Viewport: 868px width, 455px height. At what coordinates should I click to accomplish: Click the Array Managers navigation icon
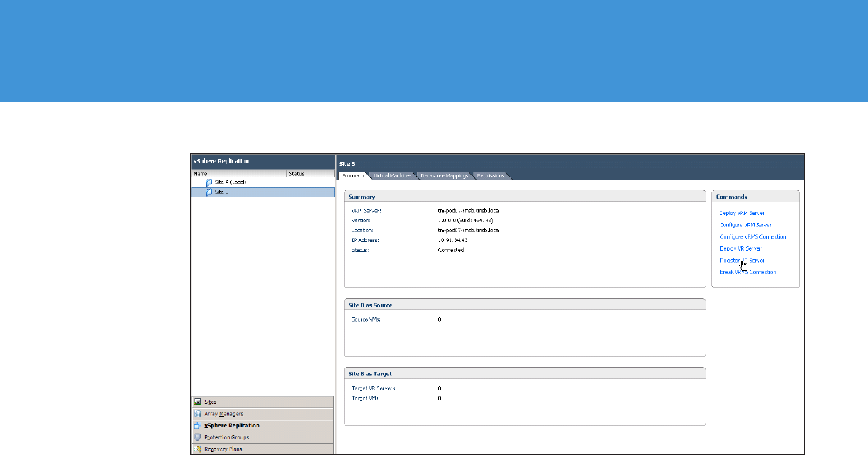198,414
